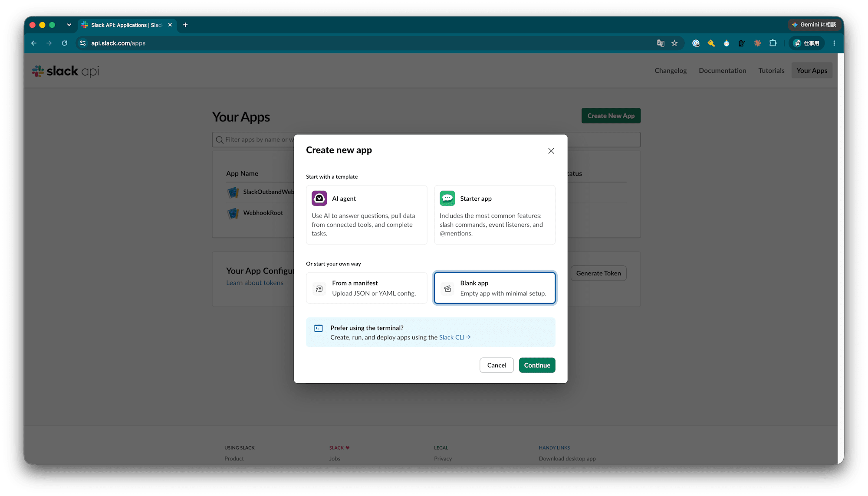This screenshot has width=868, height=496.
Task: Click the WebhookRoot app icon
Action: (x=233, y=213)
